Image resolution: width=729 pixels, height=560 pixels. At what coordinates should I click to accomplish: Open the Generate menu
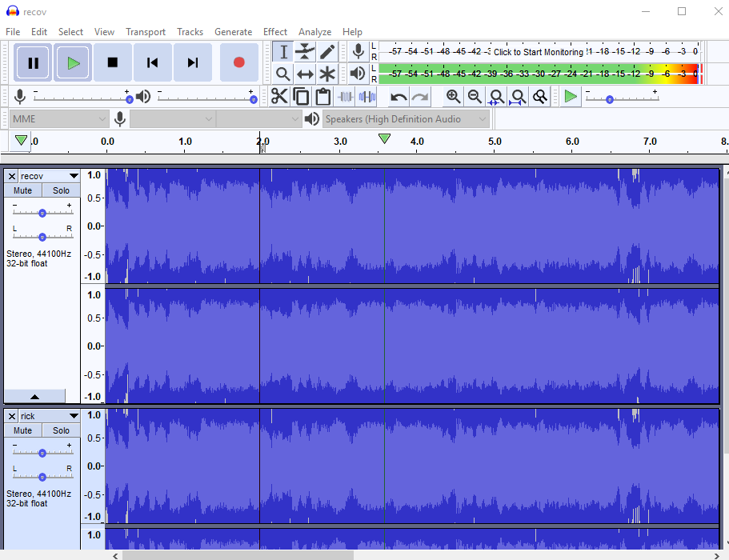click(234, 32)
